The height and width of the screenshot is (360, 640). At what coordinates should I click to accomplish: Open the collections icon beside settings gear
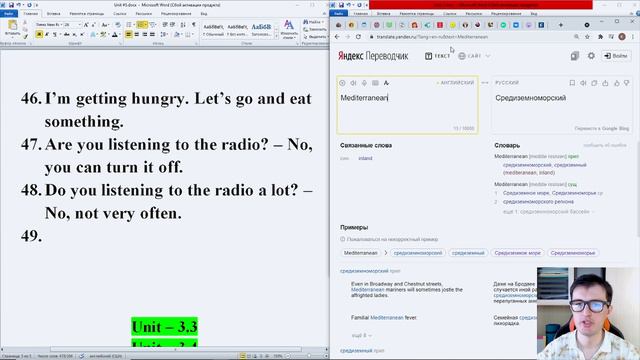pyautogui.click(x=575, y=56)
